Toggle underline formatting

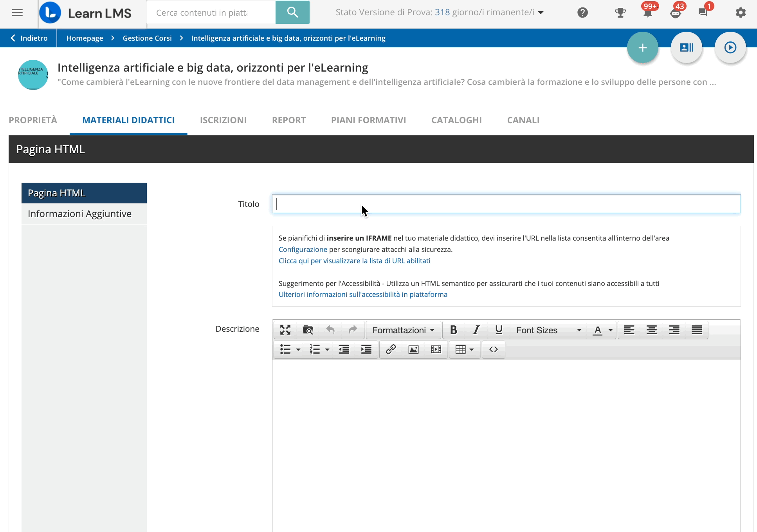pyautogui.click(x=499, y=330)
